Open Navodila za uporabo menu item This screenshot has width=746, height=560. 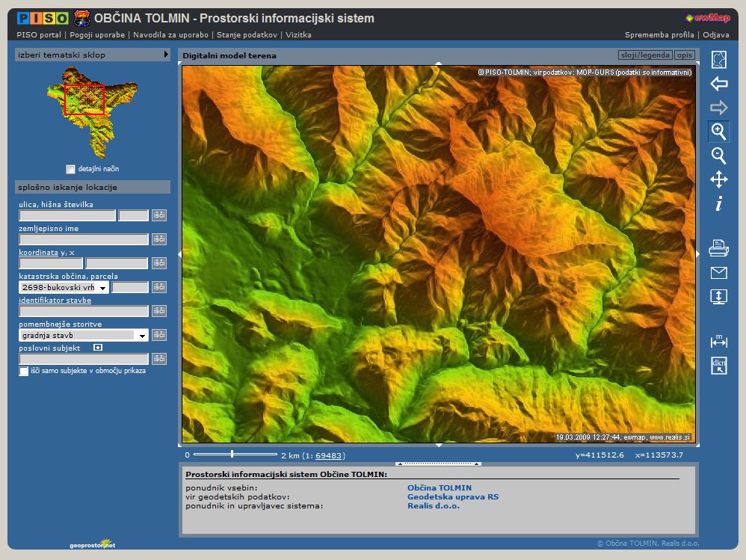coord(172,35)
